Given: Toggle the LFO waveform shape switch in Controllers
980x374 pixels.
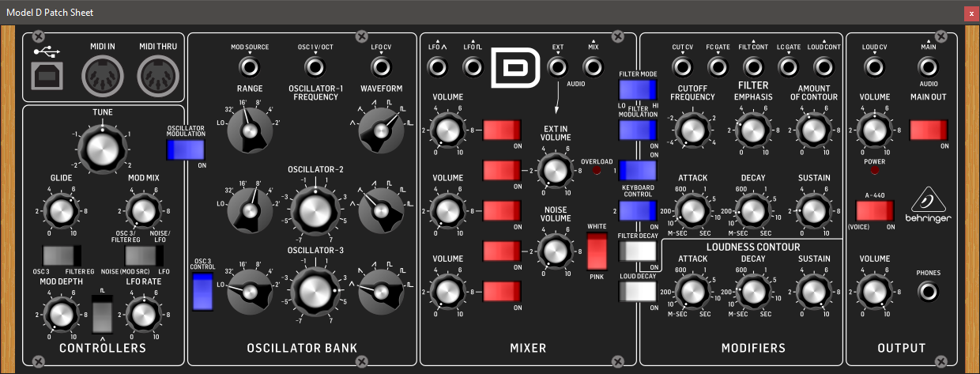Looking at the screenshot, I should 103,313.
